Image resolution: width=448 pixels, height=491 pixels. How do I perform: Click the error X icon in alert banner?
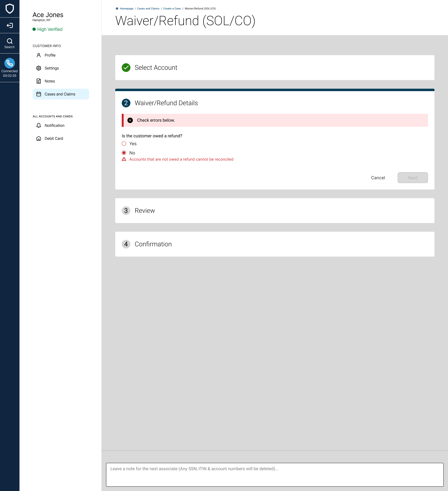[130, 120]
